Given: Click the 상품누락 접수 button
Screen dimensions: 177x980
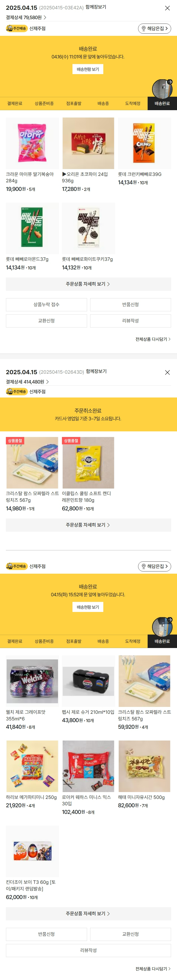Looking at the screenshot, I should [46, 305].
